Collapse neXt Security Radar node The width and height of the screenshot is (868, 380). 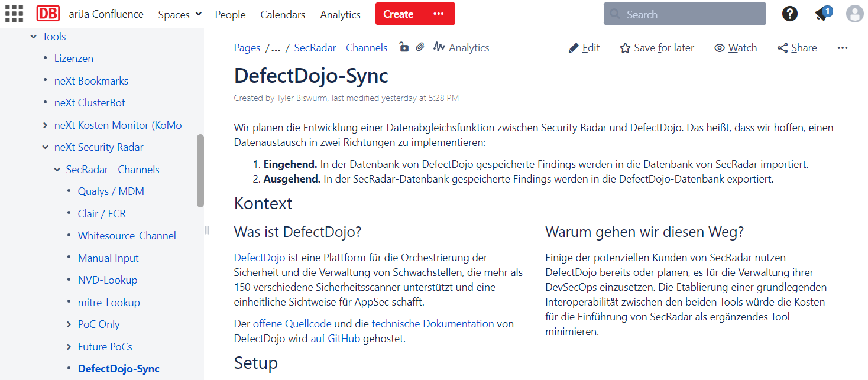pyautogui.click(x=46, y=147)
